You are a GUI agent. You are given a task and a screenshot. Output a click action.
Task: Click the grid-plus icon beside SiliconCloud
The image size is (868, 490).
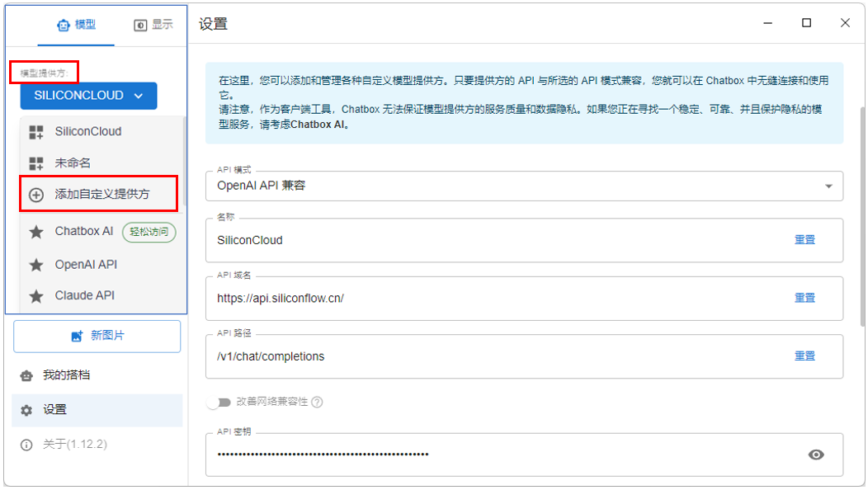[x=36, y=132]
